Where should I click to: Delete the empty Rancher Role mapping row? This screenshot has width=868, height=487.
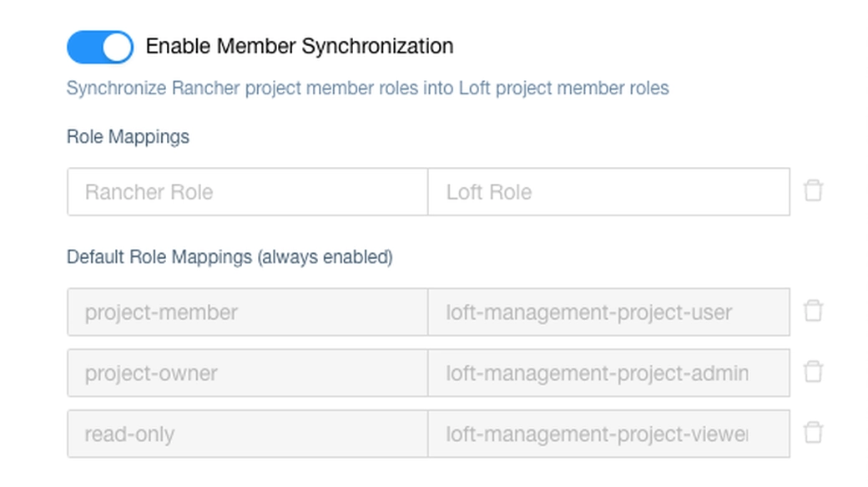point(813,191)
